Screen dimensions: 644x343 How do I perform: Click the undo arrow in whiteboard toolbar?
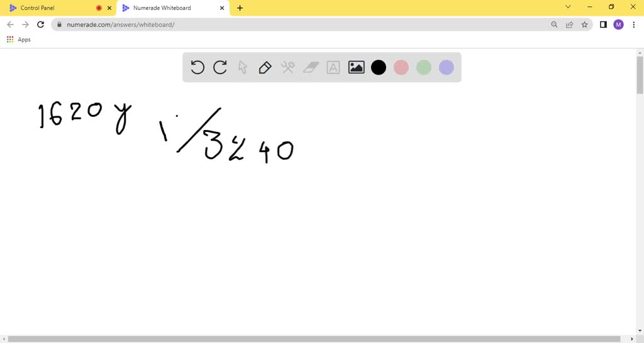pos(197,67)
